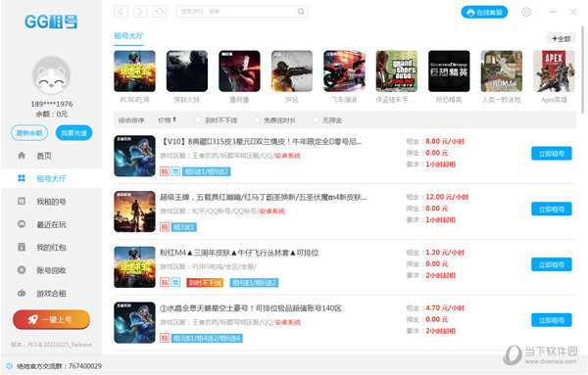Open the 【V10】8典藏 listing title

tap(261, 142)
